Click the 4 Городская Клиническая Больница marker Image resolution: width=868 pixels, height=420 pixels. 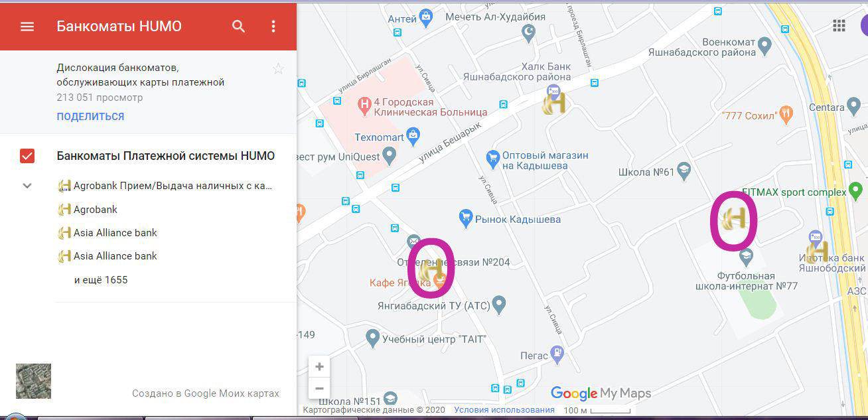pyautogui.click(x=364, y=104)
